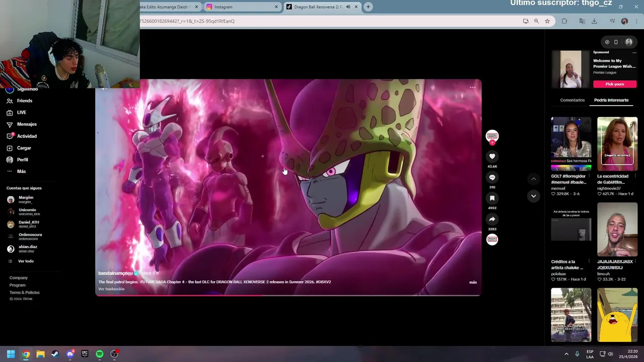Viewport: 644px width, 362px height.
Task: Open the sponsored ad three-dot menu
Action: 634,52
